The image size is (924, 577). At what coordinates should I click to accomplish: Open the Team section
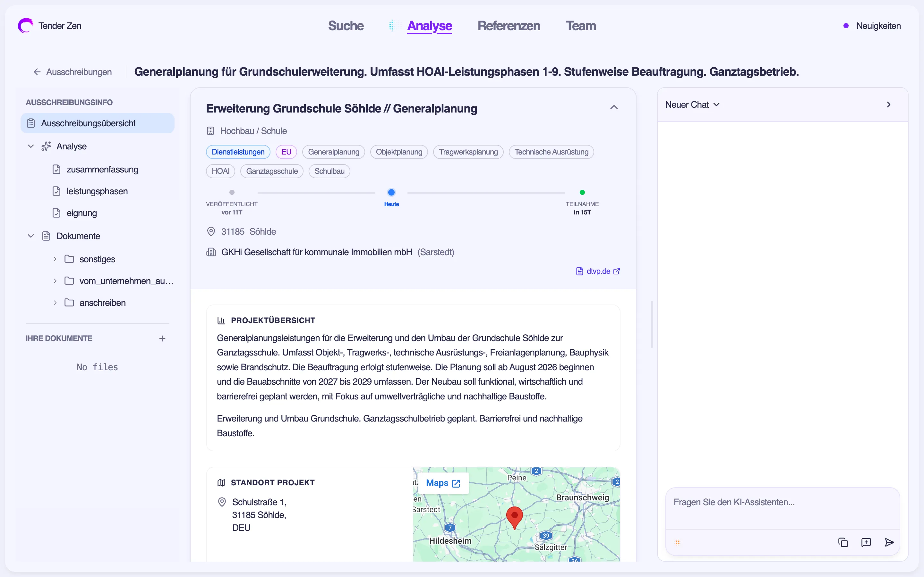pyautogui.click(x=581, y=26)
